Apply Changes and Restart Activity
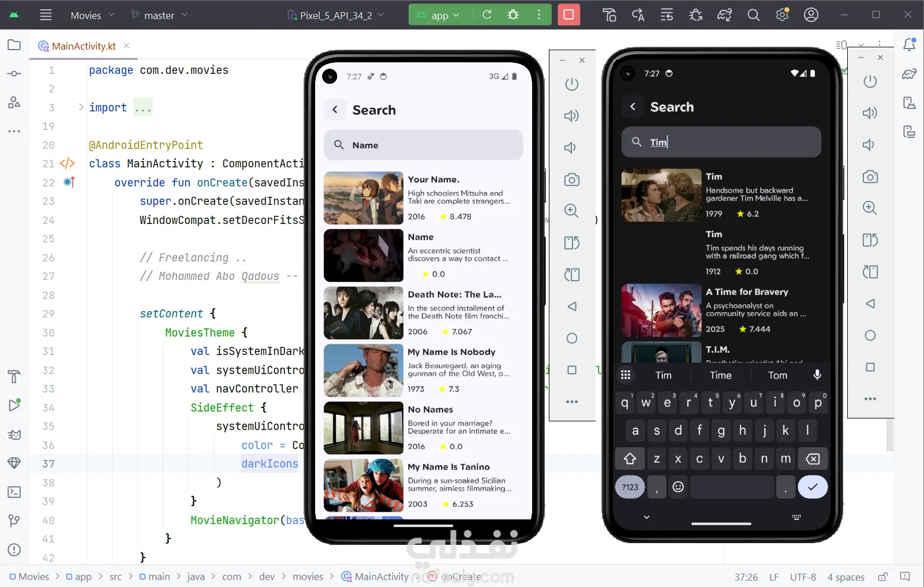Viewport: 924px width, 587px height. (x=638, y=15)
